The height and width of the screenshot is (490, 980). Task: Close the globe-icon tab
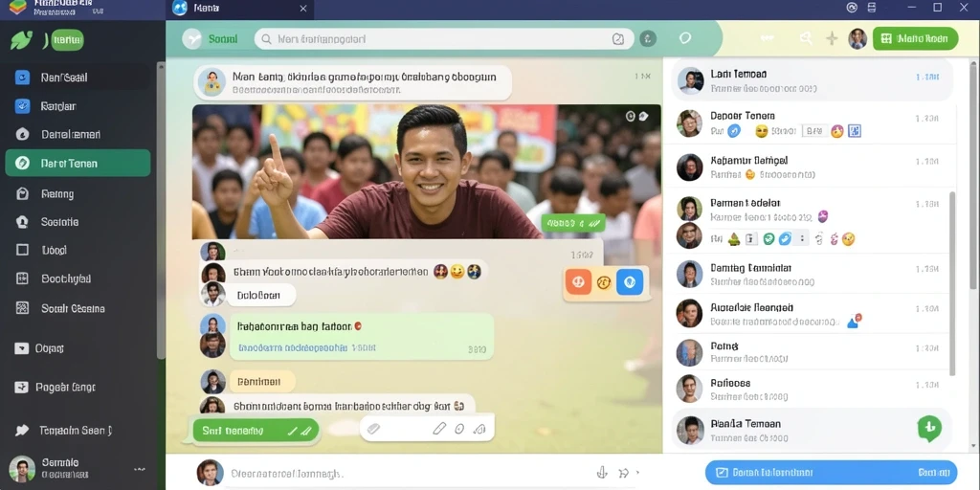(x=303, y=9)
